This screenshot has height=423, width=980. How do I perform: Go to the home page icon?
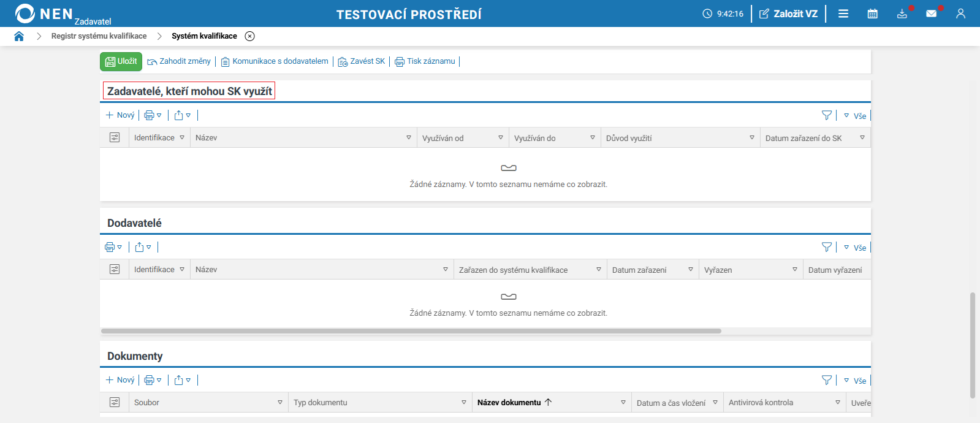point(19,36)
